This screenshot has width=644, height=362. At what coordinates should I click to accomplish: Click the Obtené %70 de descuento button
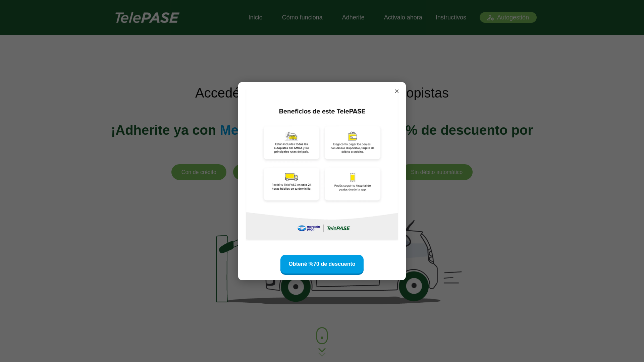[322, 264]
